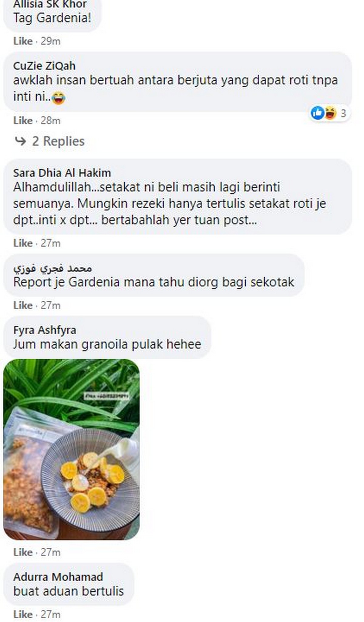Like Allisia SK Khor's Tag Gardenia comment
This screenshot has height=622, width=364.
23,41
